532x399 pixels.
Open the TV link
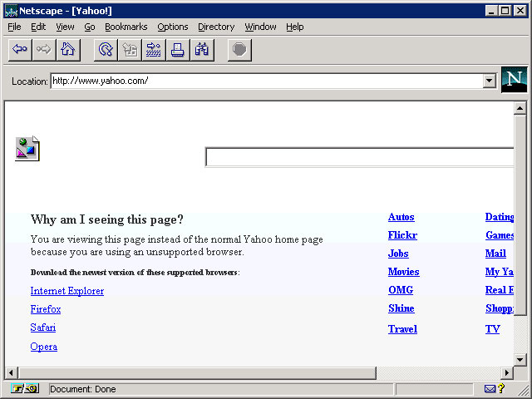coord(493,329)
